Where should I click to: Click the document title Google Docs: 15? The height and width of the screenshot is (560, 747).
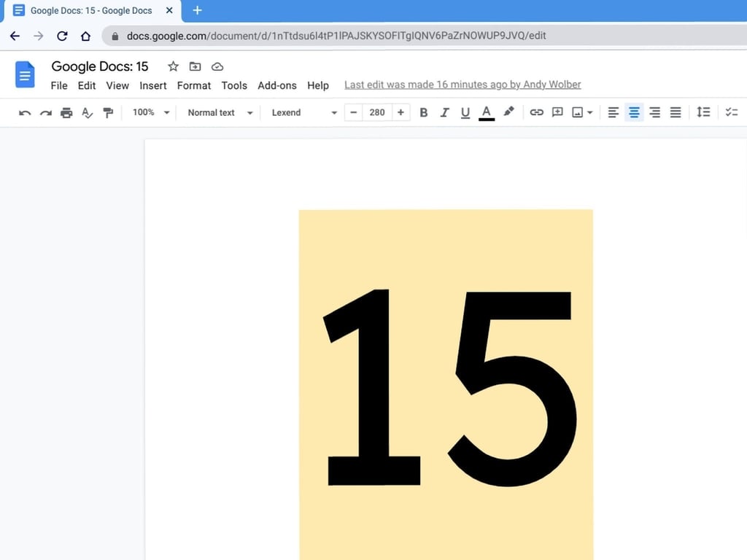pyautogui.click(x=99, y=66)
